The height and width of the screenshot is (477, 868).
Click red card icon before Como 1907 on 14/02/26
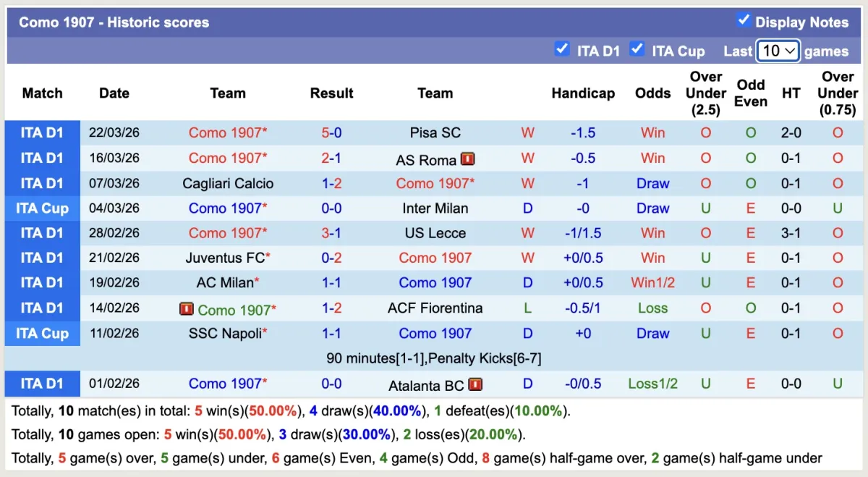pos(187,309)
